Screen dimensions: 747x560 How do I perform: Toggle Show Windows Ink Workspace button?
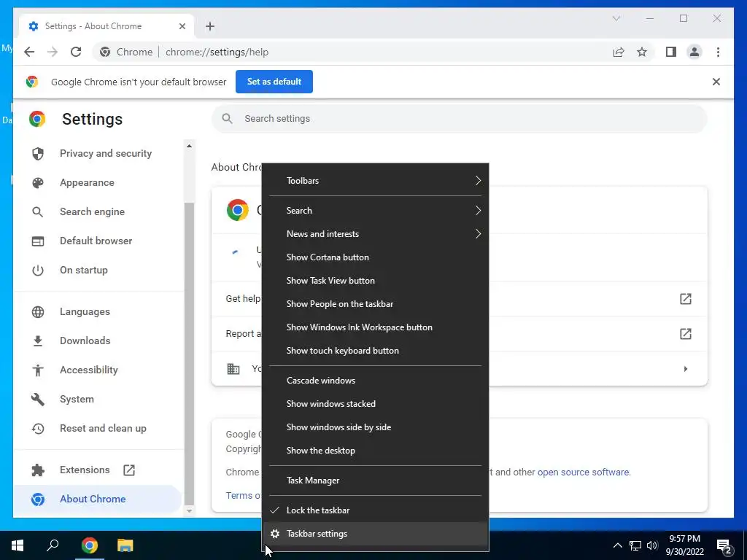click(376, 327)
